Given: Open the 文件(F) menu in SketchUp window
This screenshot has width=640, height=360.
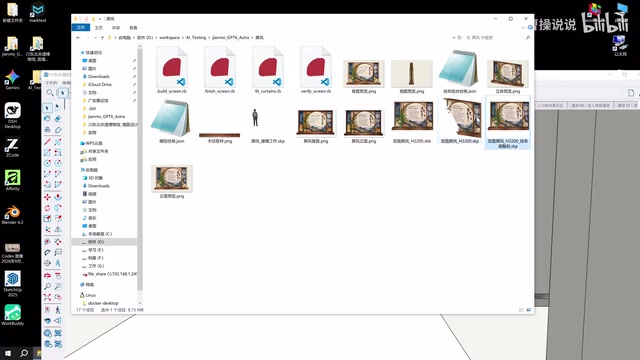Looking at the screenshot, I should pyautogui.click(x=51, y=83).
